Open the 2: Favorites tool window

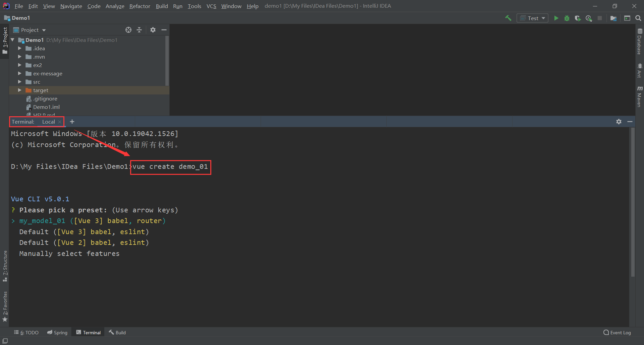(x=5, y=306)
